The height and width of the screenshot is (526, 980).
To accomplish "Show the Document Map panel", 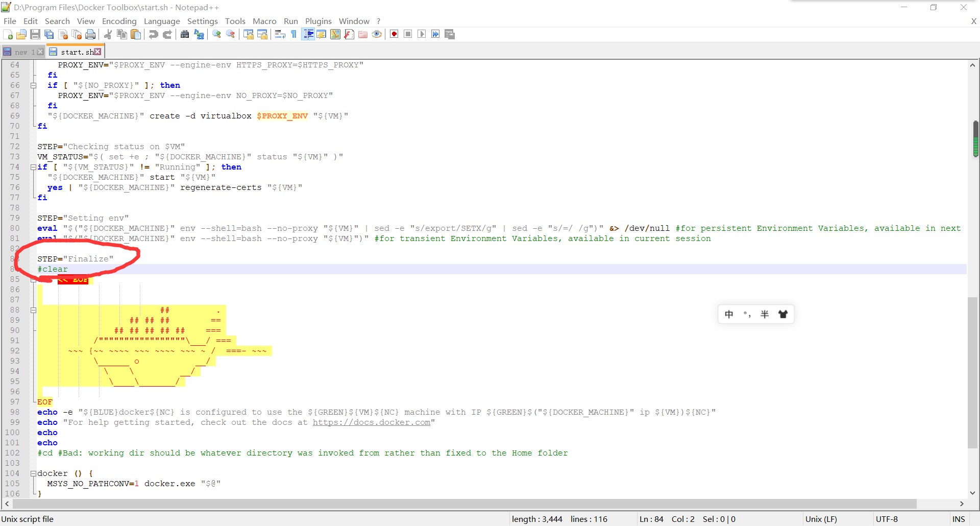I will coord(335,34).
